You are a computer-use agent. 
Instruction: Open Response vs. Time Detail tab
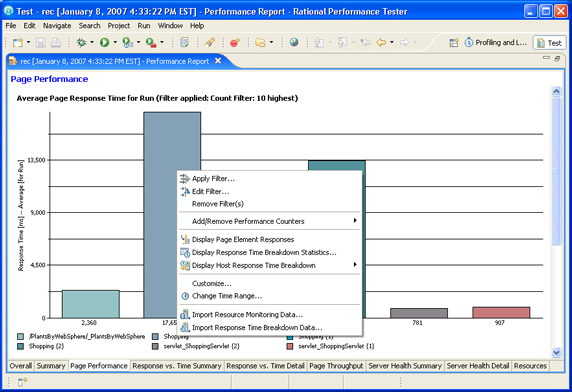tap(266, 366)
